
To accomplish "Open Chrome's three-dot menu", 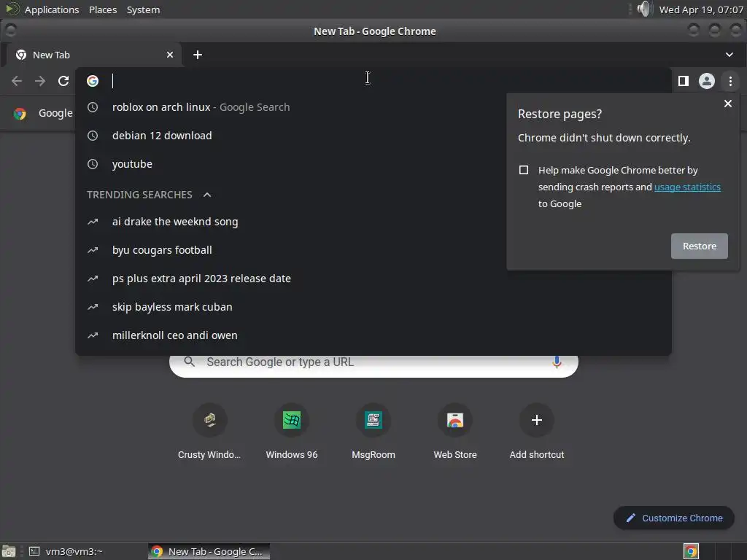I will coord(730,81).
